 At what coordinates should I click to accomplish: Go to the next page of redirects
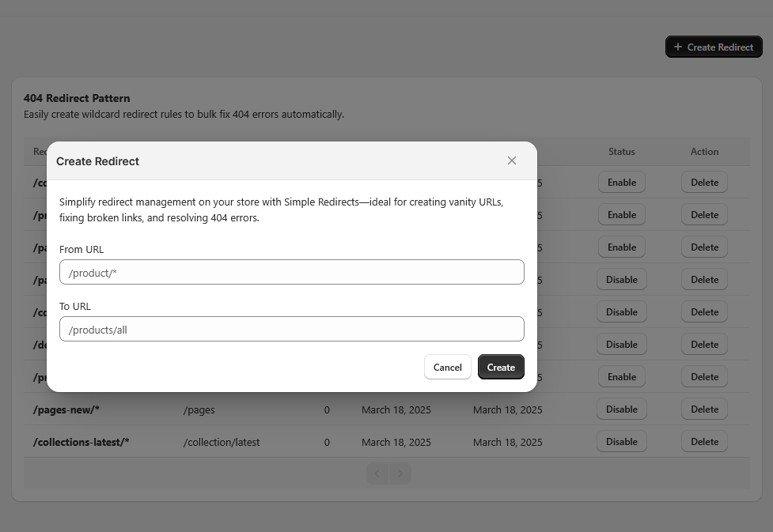pos(400,474)
